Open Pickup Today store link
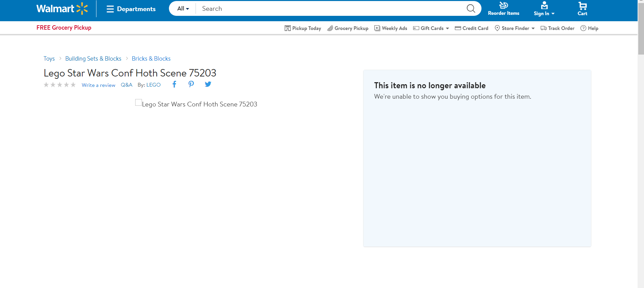Viewport: 644px width, 288px height. (303, 28)
